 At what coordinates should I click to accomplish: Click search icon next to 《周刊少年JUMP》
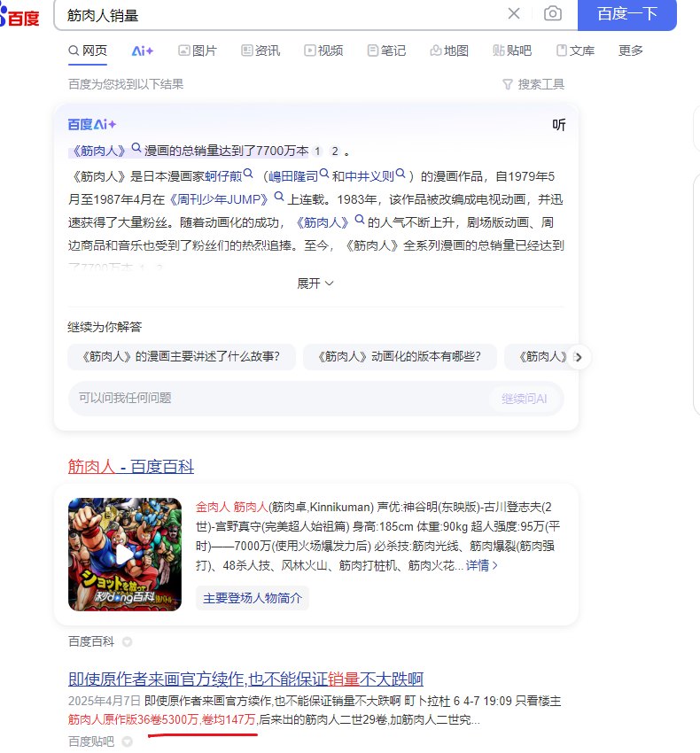tap(278, 197)
